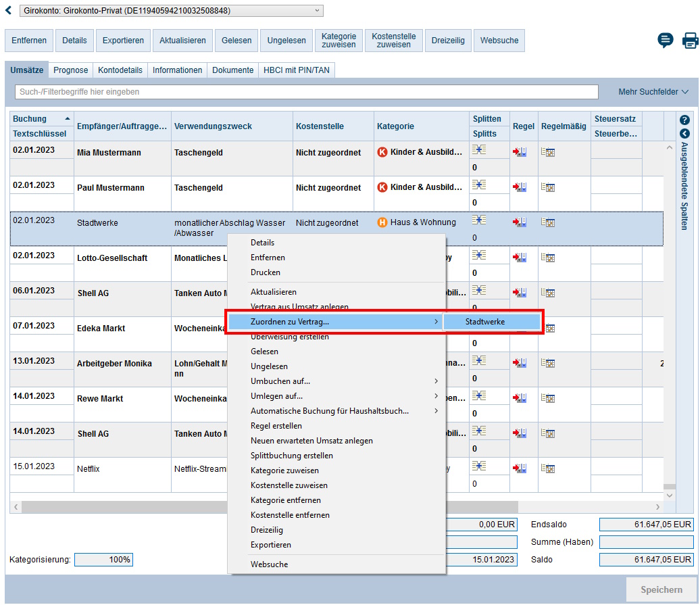Click the horizontal scrollbar left arrow

coord(16,507)
